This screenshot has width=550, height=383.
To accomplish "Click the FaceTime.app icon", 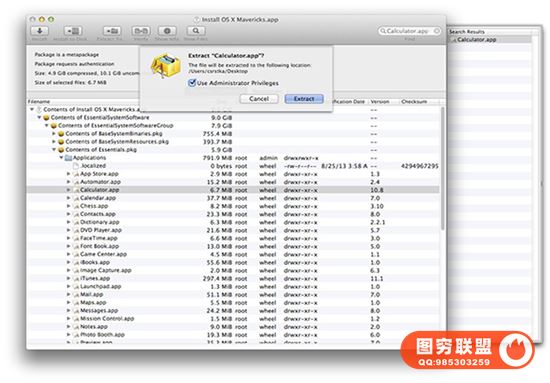I will tap(76, 238).
